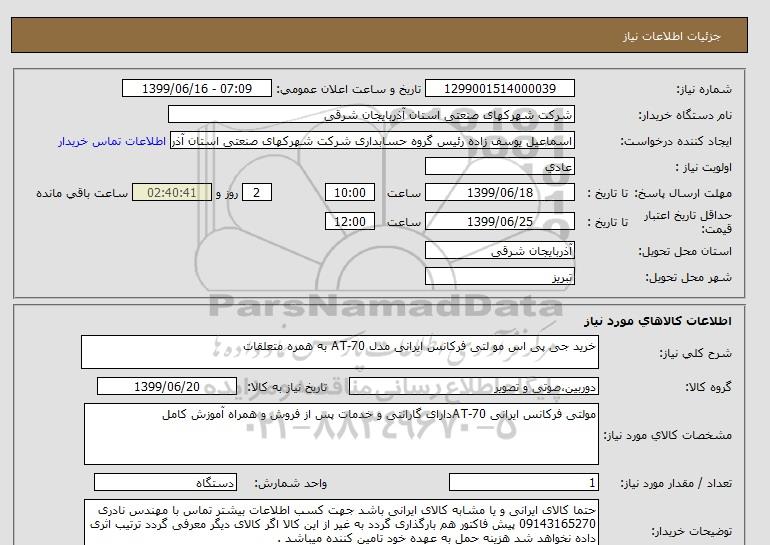Click the header title جزئیات اطلاعات نیاز
770x545 pixels.
pyautogui.click(x=671, y=36)
